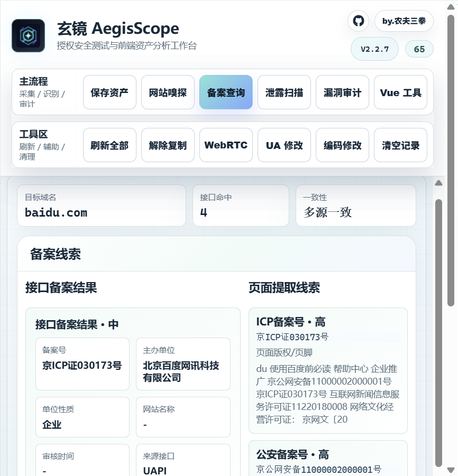This screenshot has width=458, height=476.
Task: Open UA 修改 tool
Action: [284, 145]
